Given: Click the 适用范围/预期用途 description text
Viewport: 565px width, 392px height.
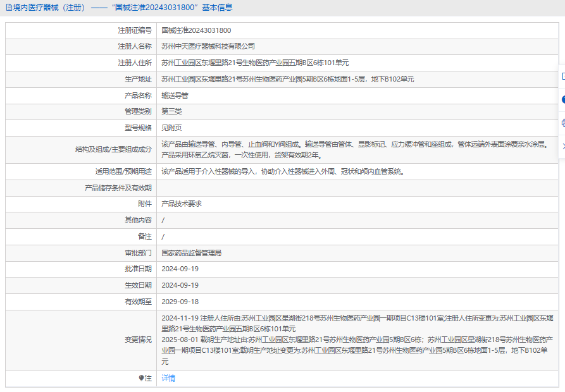Looking at the screenshot, I should [282, 171].
